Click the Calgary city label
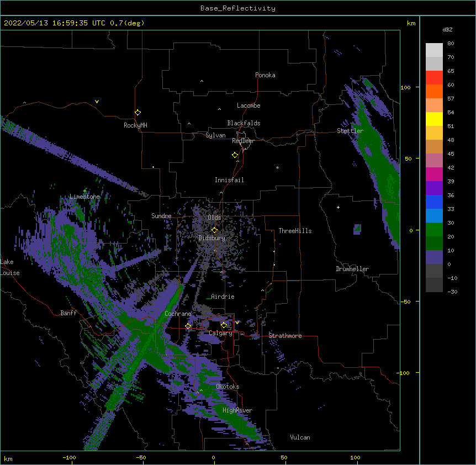 (220, 333)
